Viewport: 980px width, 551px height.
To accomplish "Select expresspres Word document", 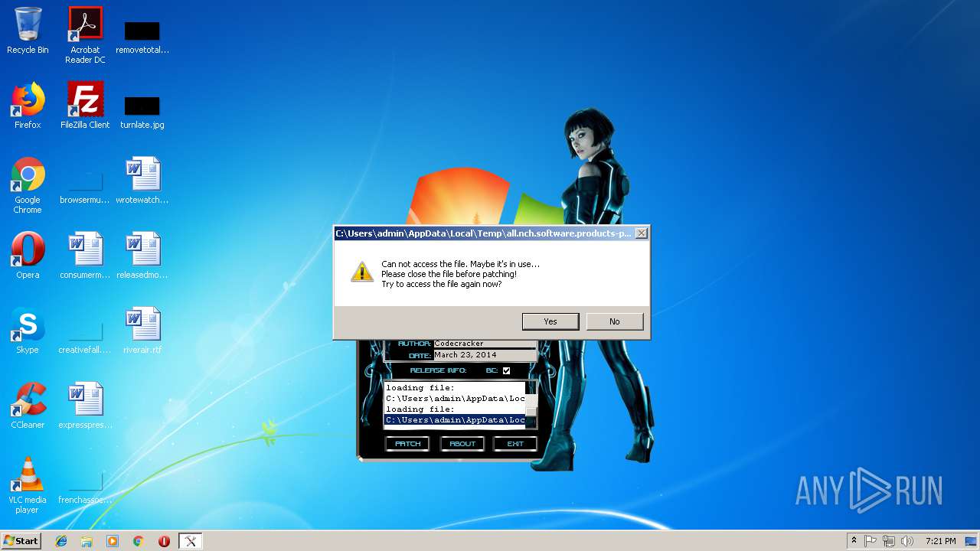I will coord(85,406).
